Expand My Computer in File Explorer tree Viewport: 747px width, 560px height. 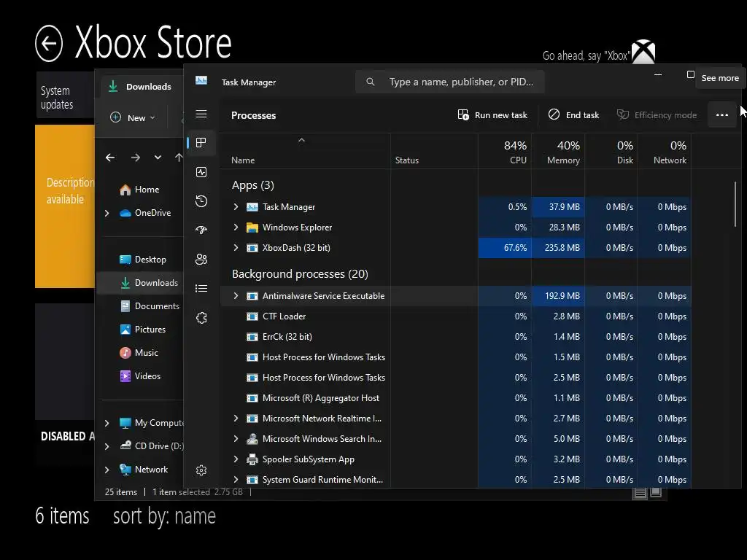[x=107, y=423]
